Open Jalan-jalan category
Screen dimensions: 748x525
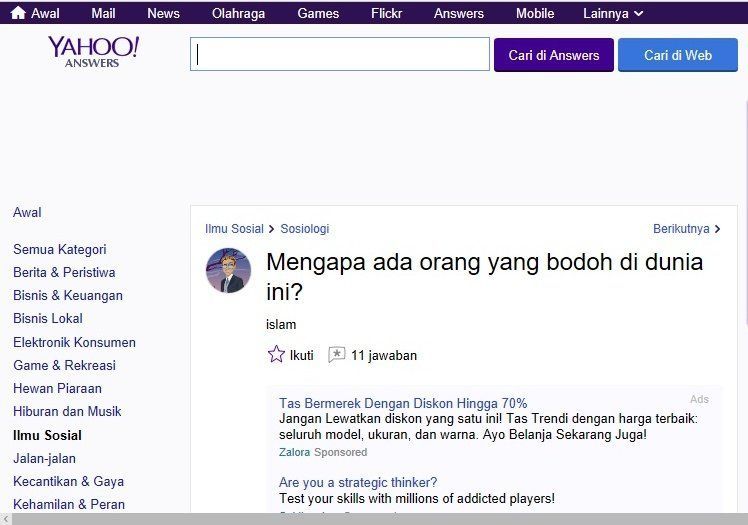point(44,459)
